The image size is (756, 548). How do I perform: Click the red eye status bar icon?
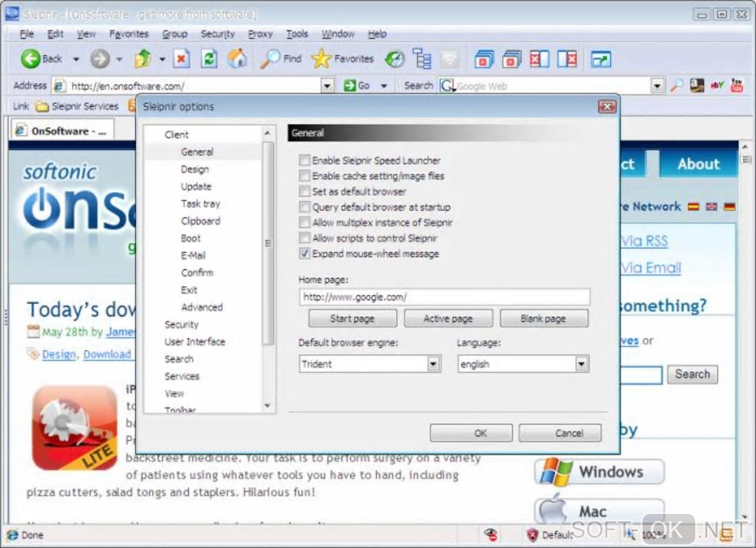coord(491,535)
